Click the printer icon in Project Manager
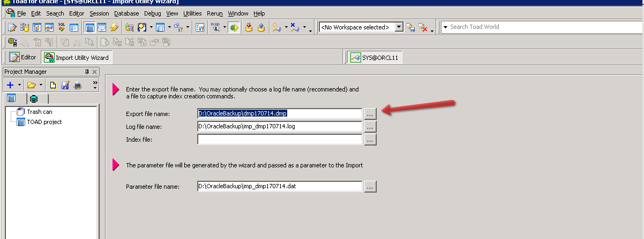The width and height of the screenshot is (644, 239). coord(78,85)
